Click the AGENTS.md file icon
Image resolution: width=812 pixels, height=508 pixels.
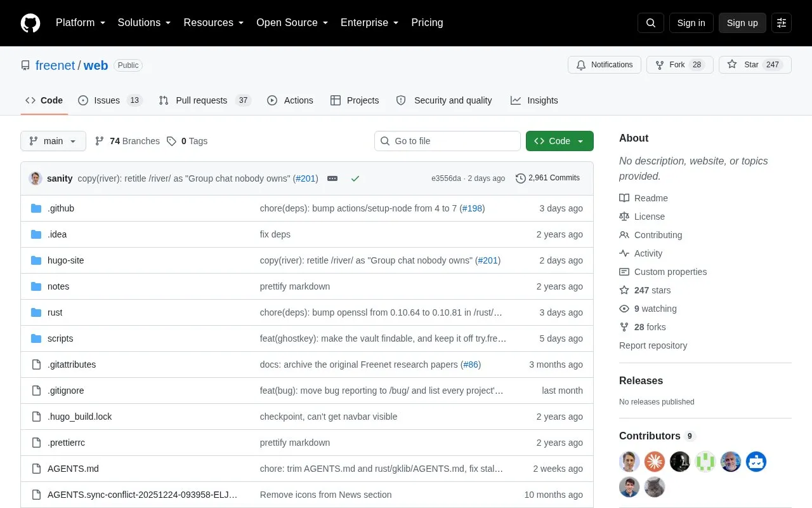(36, 469)
